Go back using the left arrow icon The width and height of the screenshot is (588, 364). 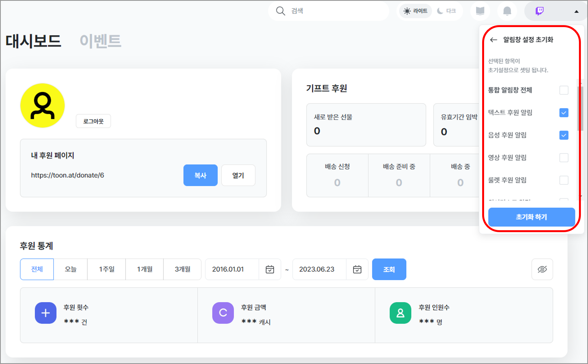coord(493,40)
